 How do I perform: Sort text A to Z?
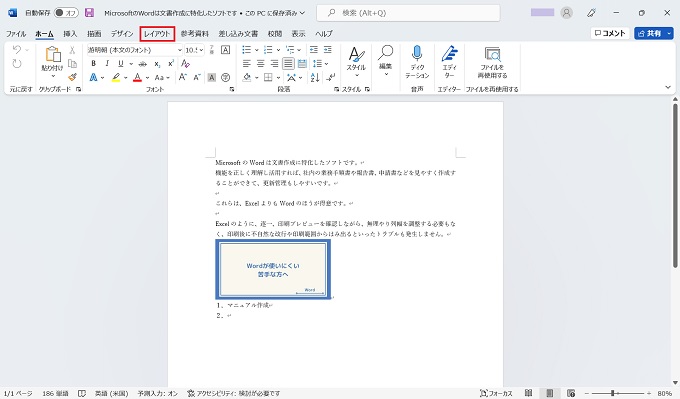tap(315, 77)
